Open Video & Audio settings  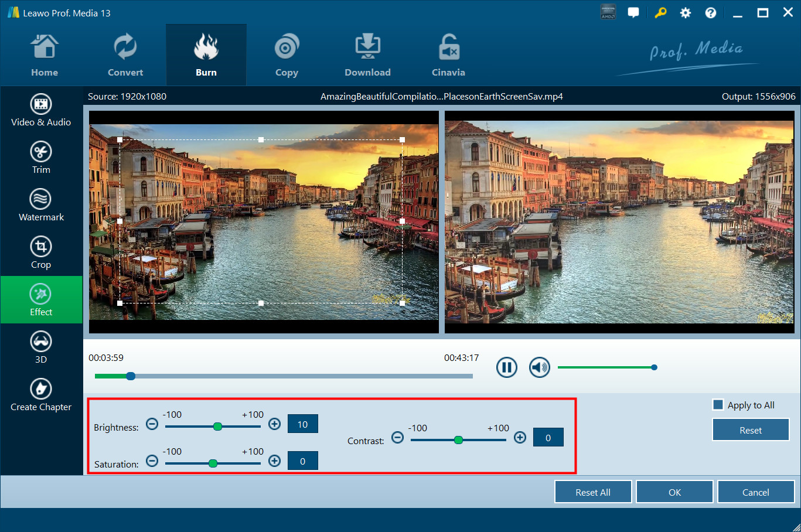tap(41, 110)
